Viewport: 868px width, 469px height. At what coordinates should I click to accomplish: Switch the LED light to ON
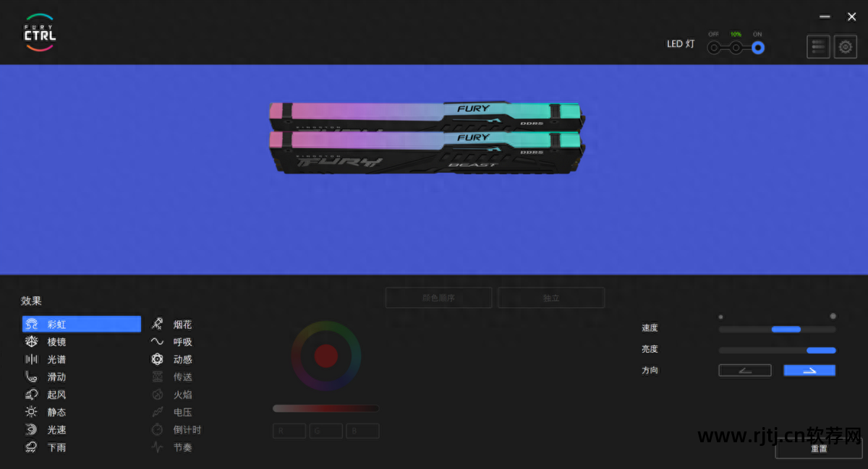point(758,48)
